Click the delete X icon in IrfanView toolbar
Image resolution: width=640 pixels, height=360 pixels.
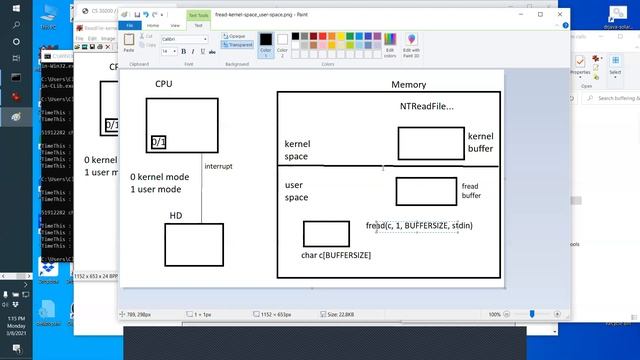(108, 47)
